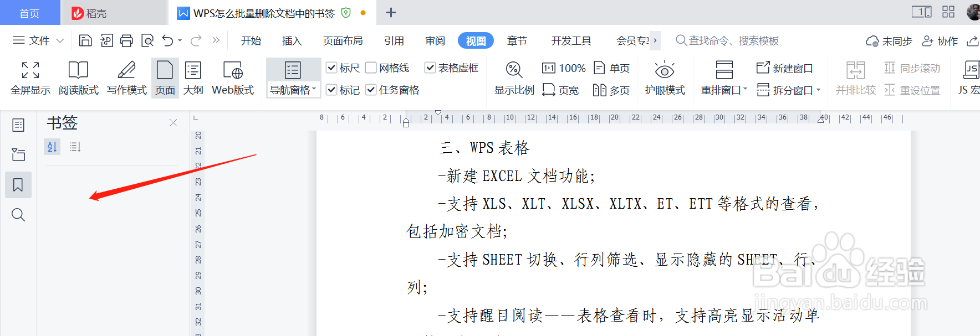Switch to Web layout view

coord(233,78)
